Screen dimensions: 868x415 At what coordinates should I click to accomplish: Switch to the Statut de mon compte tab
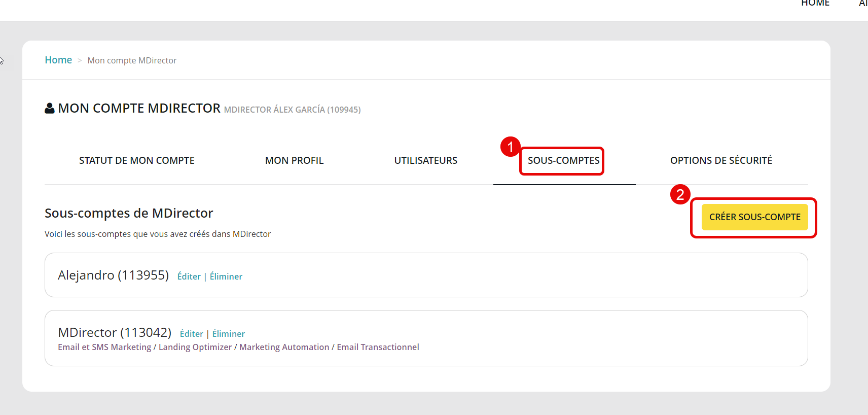tap(137, 161)
